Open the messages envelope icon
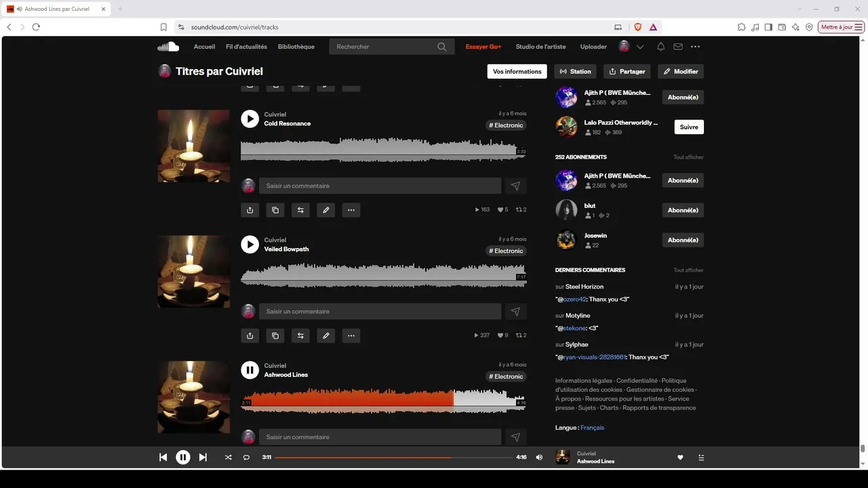This screenshot has height=488, width=868. point(678,47)
